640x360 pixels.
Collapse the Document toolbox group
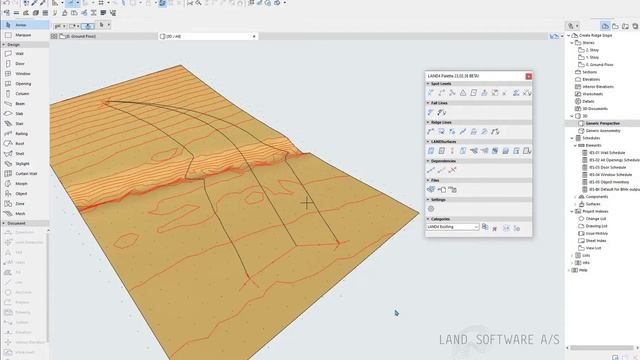pyautogui.click(x=4, y=223)
